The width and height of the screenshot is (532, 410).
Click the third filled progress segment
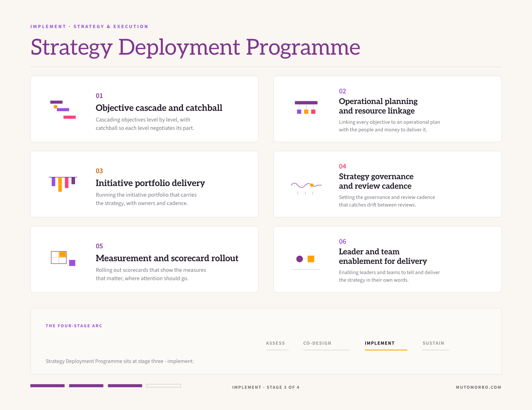(125, 386)
